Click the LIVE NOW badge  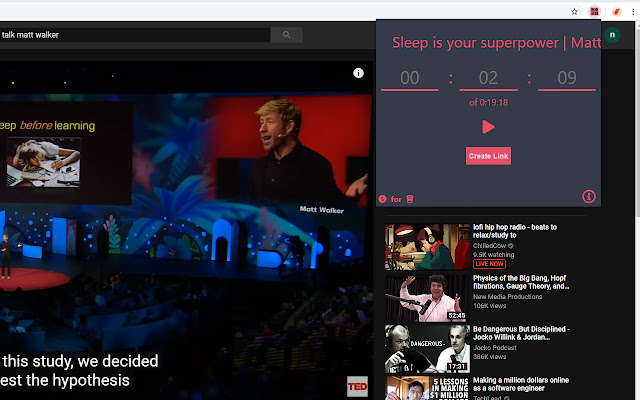pos(489,264)
